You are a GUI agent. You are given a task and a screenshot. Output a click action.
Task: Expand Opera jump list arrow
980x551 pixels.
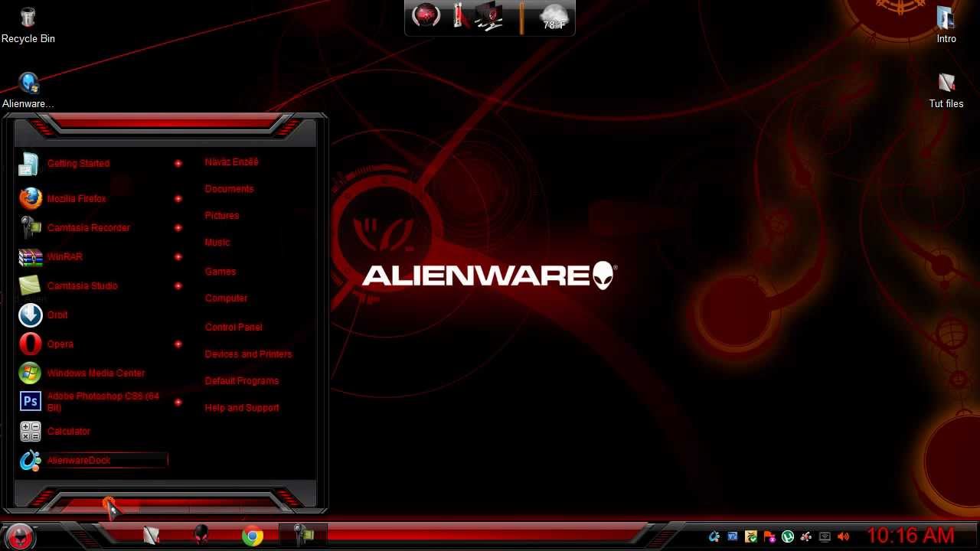178,344
